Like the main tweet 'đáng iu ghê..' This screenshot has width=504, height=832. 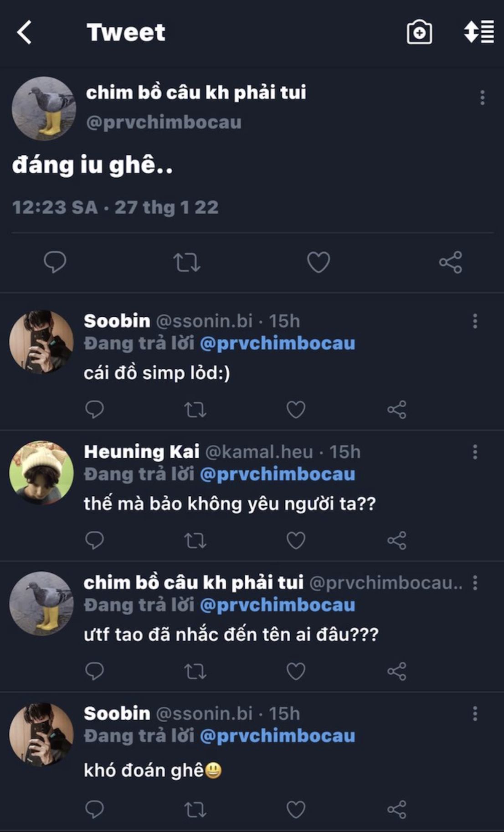(318, 262)
